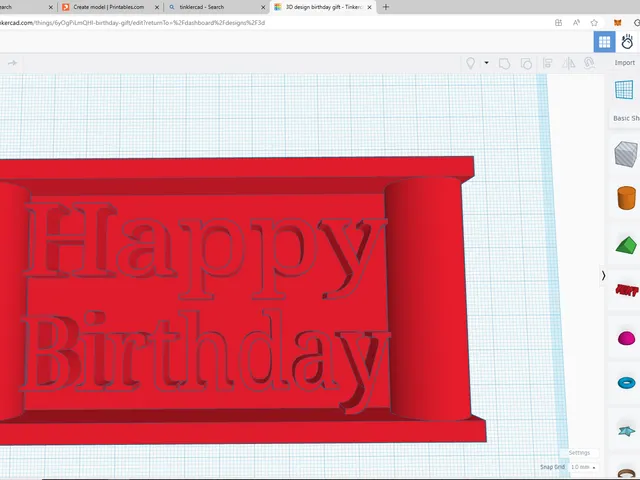Pick the orange Cylinder shape
This screenshot has width=640, height=480.
click(626, 198)
